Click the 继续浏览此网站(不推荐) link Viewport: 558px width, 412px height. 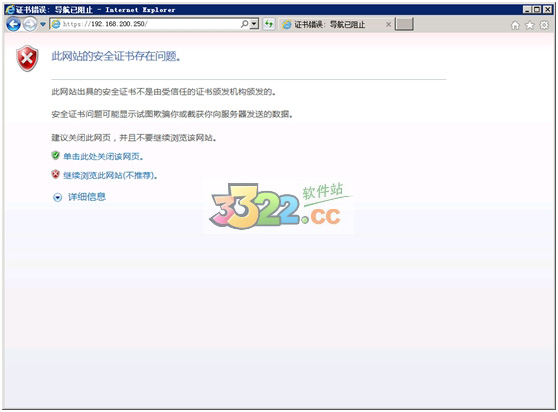pyautogui.click(x=110, y=175)
